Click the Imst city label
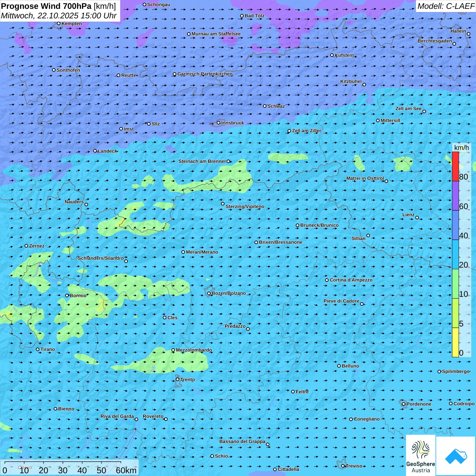 tap(129, 129)
